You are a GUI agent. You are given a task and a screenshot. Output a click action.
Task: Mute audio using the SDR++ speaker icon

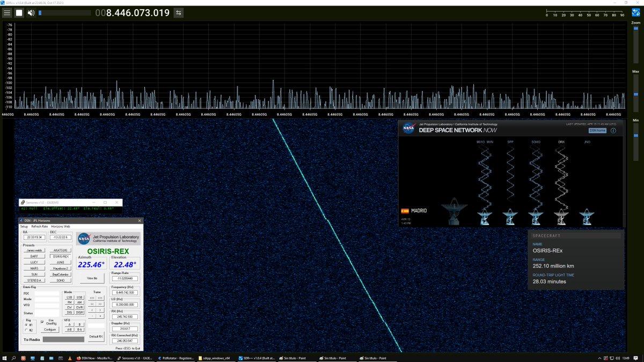(x=31, y=12)
